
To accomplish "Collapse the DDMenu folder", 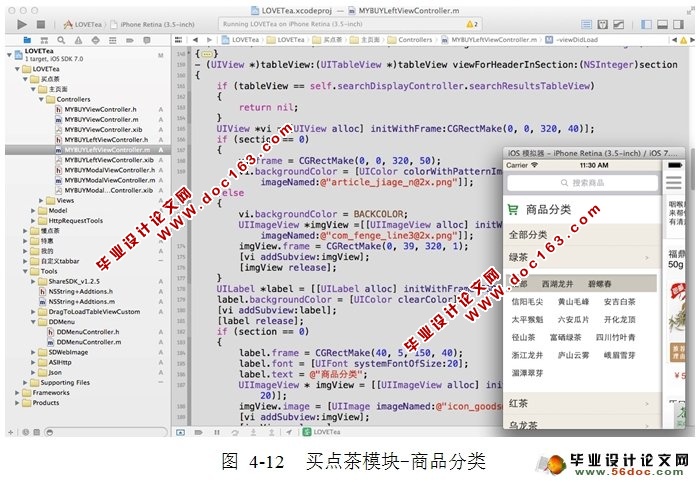I will coord(33,322).
